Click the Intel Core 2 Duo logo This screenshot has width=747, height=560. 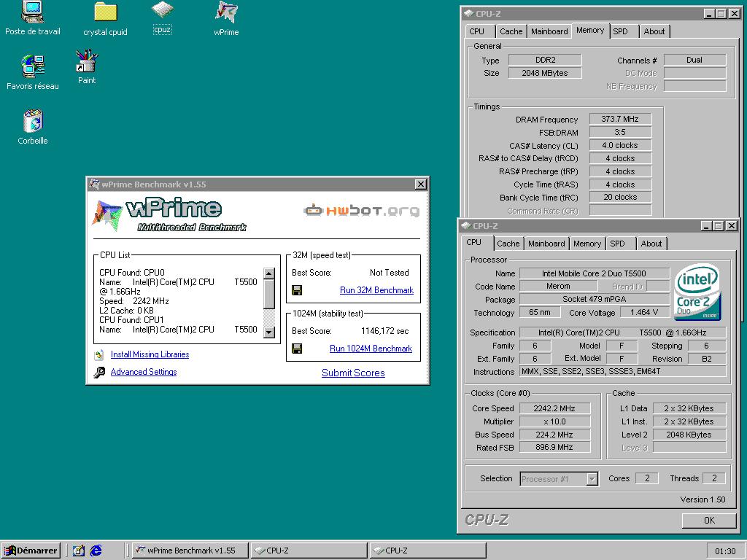(698, 292)
